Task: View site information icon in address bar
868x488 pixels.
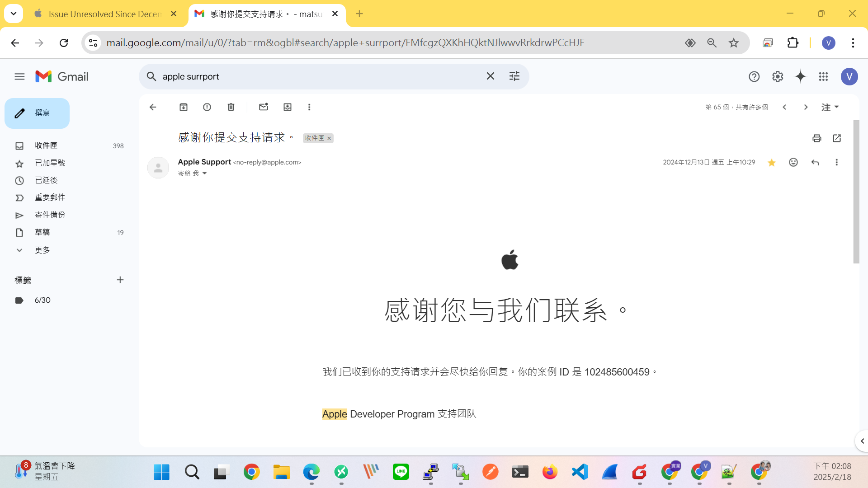Action: click(93, 43)
